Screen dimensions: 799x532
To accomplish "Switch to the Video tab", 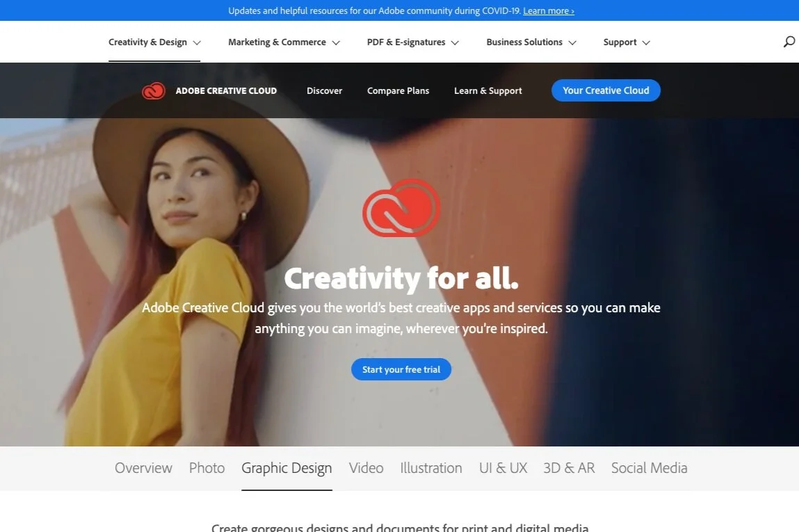I will tap(366, 468).
